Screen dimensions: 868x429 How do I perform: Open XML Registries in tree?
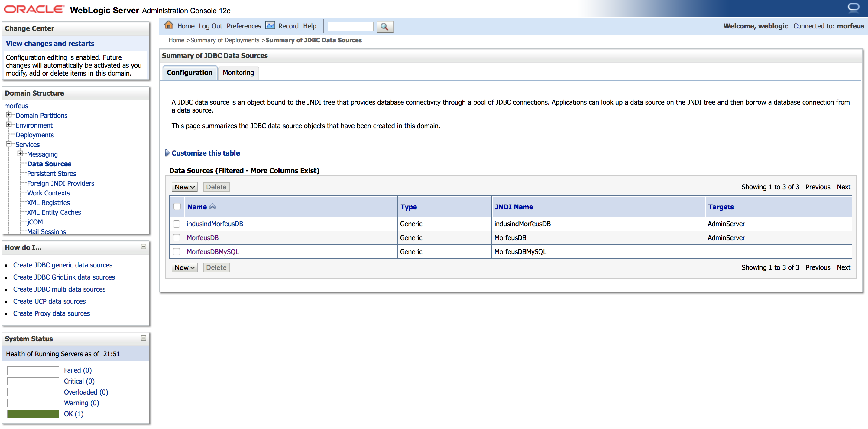coord(48,203)
